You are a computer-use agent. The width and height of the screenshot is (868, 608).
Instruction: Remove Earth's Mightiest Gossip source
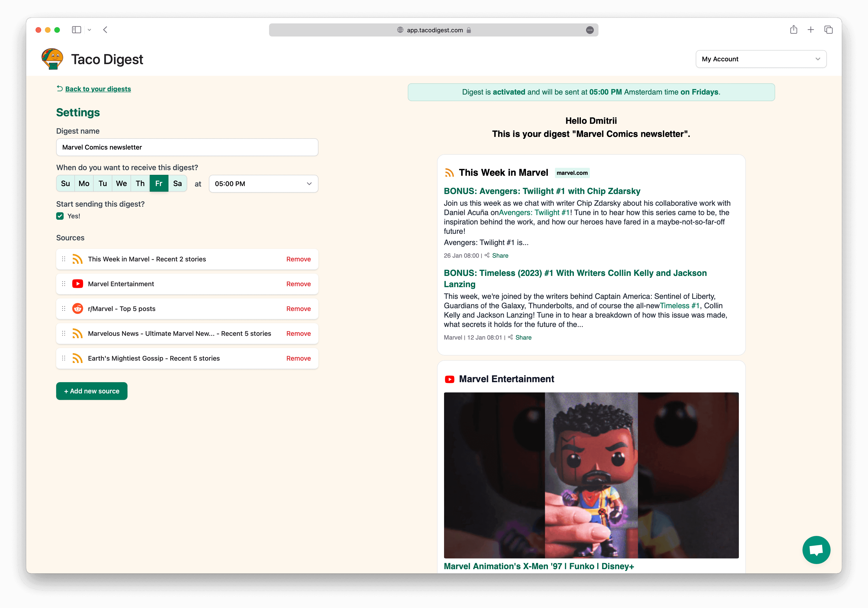pyautogui.click(x=298, y=358)
